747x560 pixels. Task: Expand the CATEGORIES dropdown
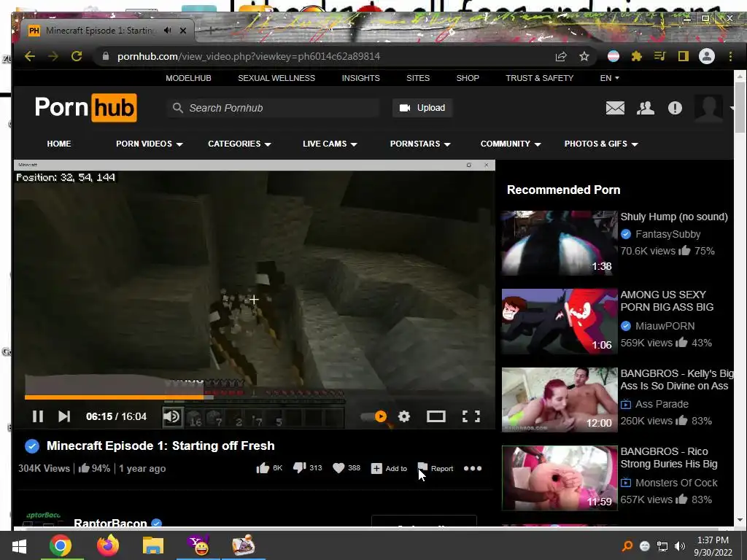point(239,144)
